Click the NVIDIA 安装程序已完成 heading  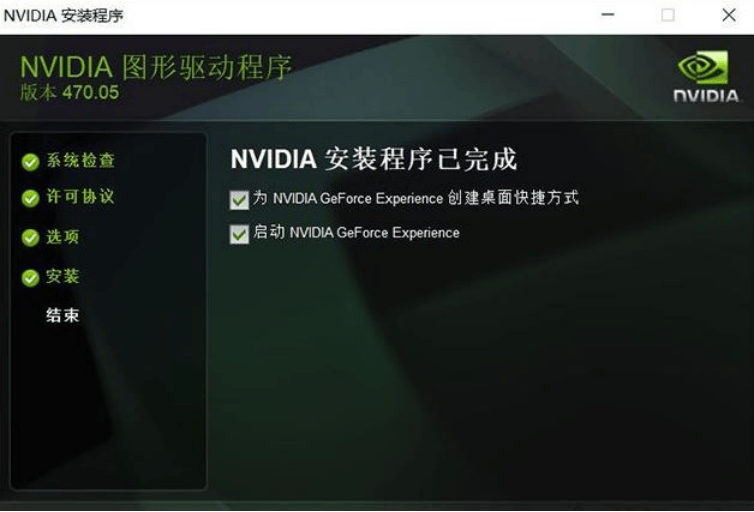tap(374, 159)
